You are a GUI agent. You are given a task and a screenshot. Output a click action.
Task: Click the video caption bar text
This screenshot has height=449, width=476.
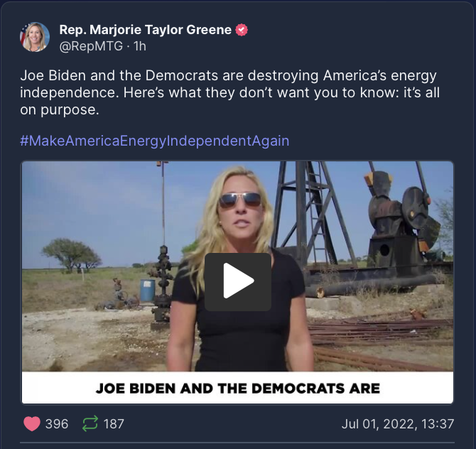pos(238,389)
